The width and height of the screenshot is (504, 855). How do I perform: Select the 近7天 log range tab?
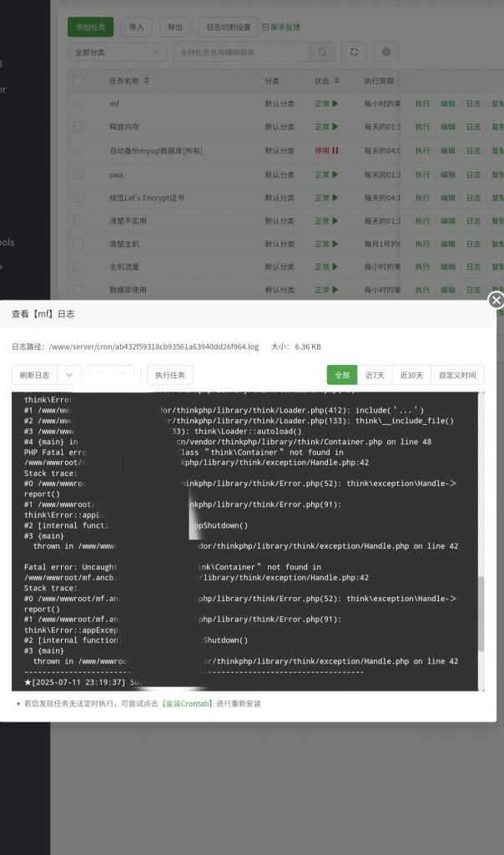(x=375, y=375)
